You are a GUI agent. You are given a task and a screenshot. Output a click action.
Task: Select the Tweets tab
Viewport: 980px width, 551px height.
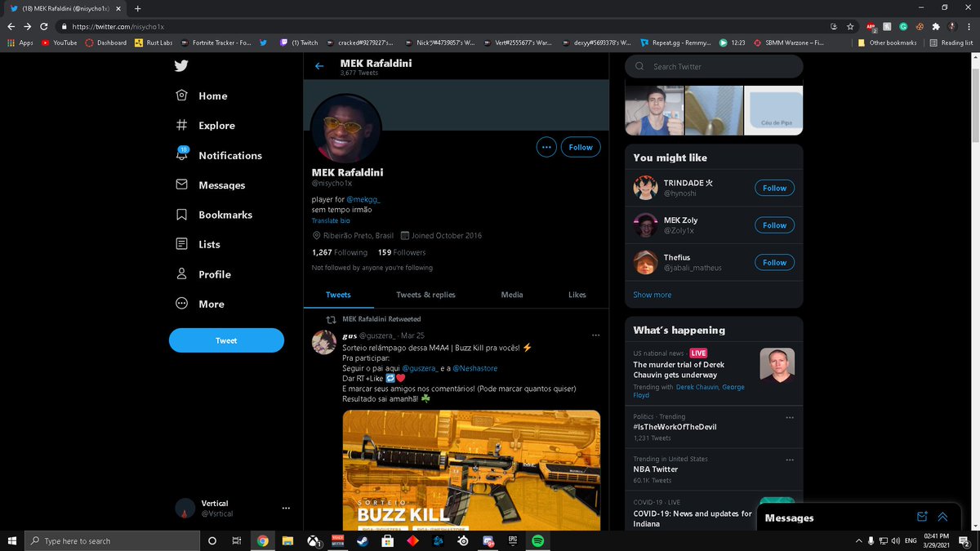pos(338,295)
